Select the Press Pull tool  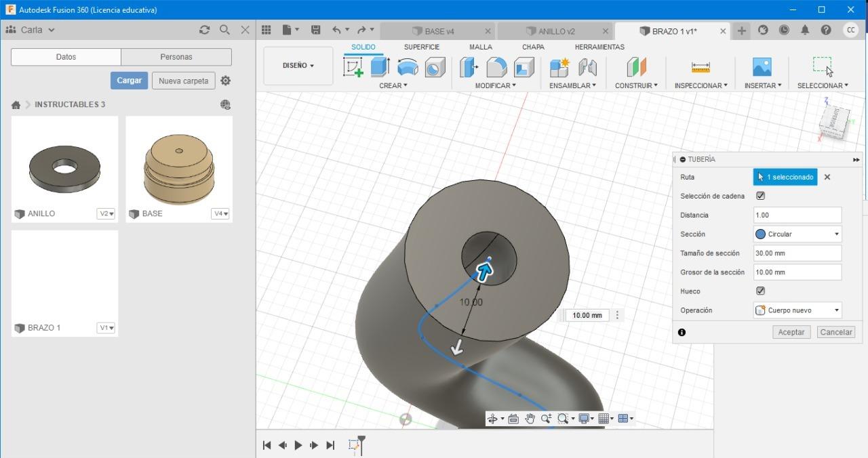tap(469, 67)
